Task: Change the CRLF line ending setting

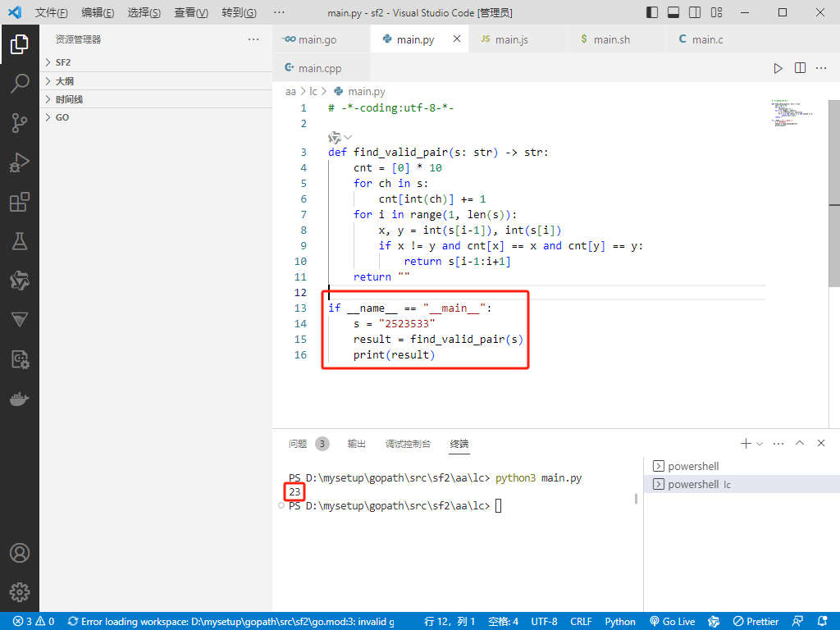Action: 581,622
